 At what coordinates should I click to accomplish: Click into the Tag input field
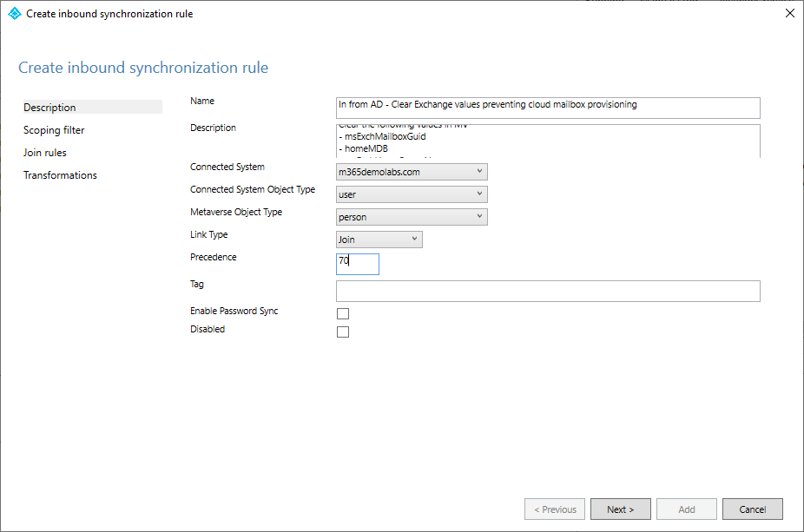(x=547, y=291)
